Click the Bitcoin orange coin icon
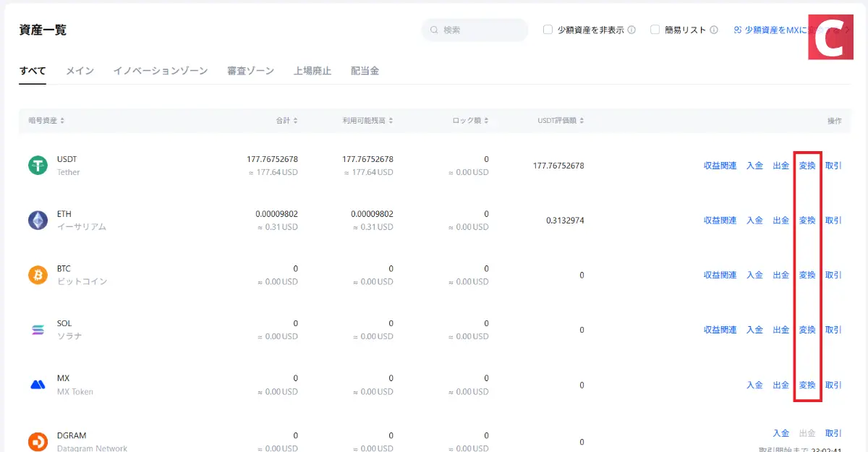Image resolution: width=868 pixels, height=452 pixels. 38,275
